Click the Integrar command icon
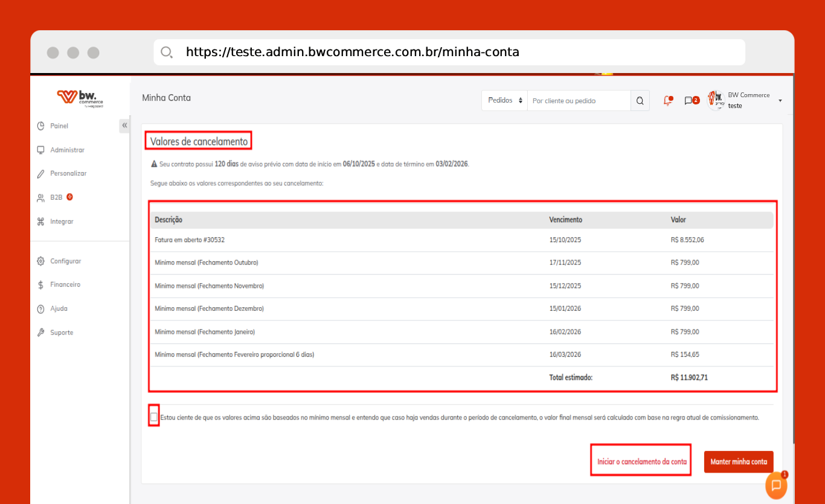This screenshot has height=504, width=825. tap(41, 222)
